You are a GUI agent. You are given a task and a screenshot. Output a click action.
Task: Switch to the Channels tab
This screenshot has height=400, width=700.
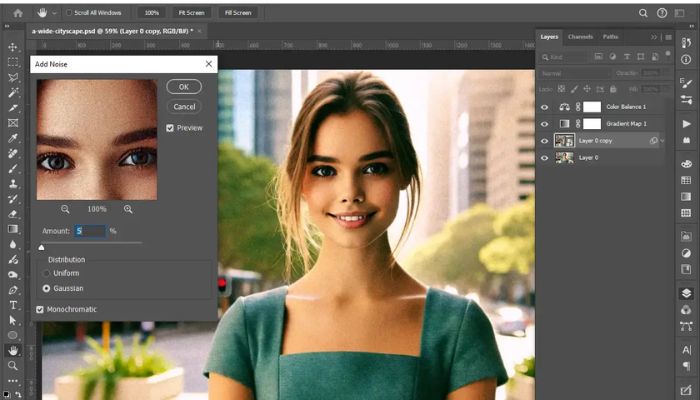(580, 37)
